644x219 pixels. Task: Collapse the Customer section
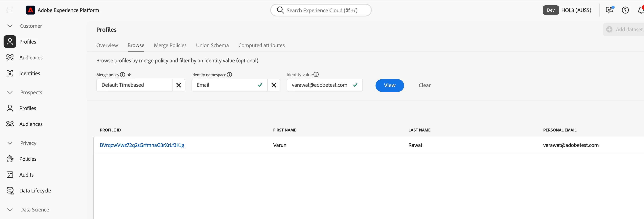[10, 26]
